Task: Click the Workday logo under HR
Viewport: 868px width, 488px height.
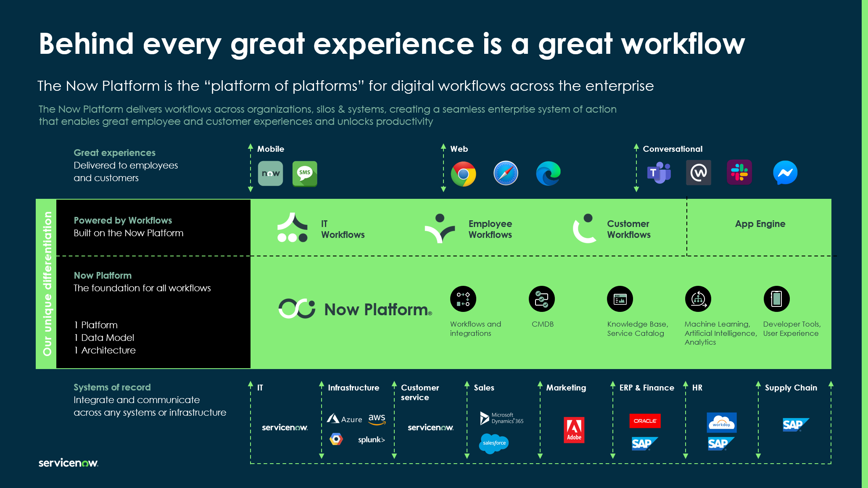Action: 721,422
